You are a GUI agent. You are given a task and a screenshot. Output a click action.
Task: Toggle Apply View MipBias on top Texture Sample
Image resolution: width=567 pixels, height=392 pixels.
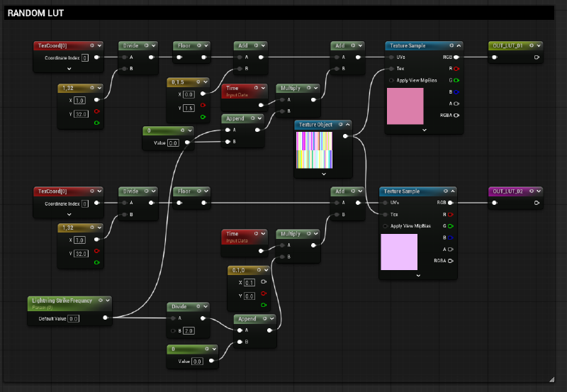(391, 80)
